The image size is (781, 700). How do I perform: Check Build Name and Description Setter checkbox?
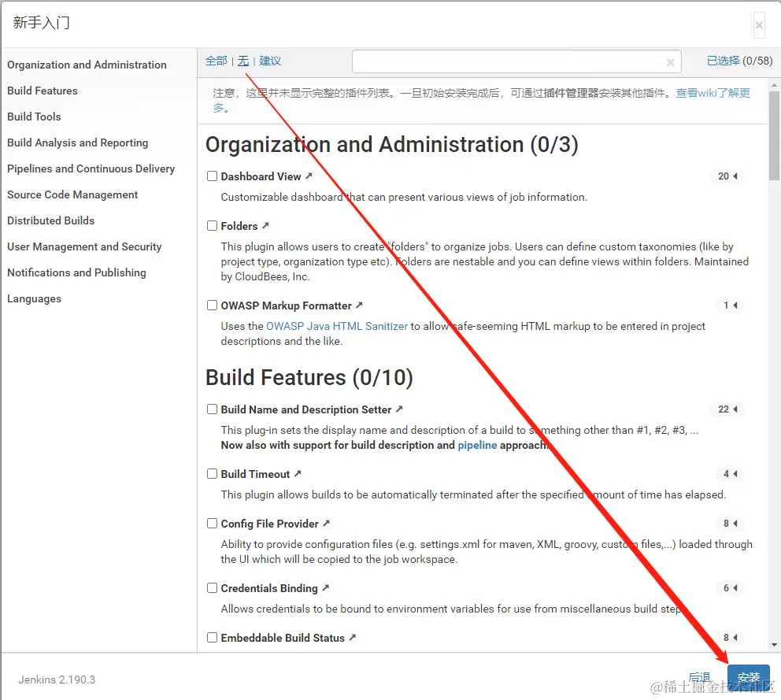[x=213, y=409]
